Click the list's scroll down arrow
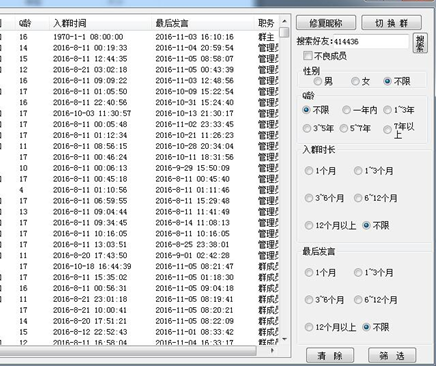The width and height of the screenshot is (438, 367). pyautogui.click(x=284, y=339)
